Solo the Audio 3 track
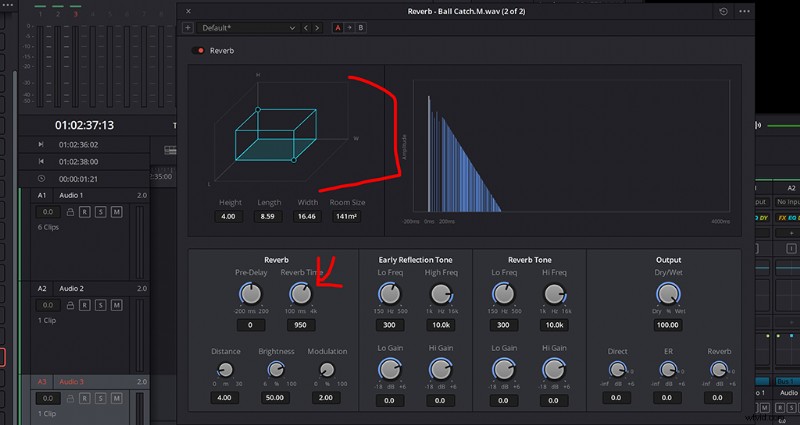Viewport: 800px width, 425px height. point(101,398)
